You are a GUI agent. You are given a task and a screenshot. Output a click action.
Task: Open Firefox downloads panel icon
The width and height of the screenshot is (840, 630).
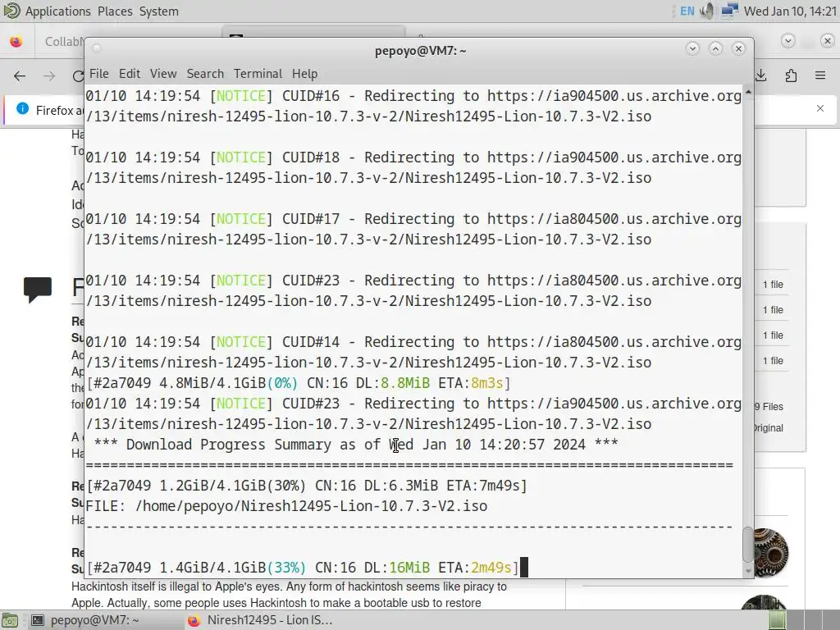point(761,76)
